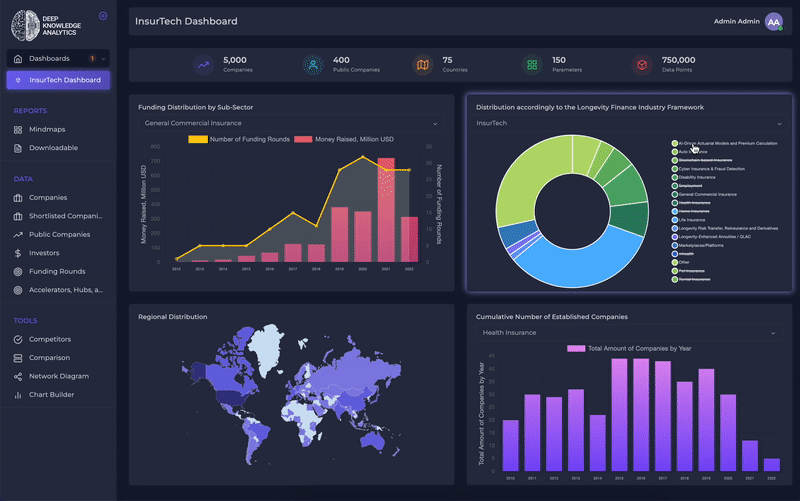The width and height of the screenshot is (800, 501).
Task: Click the yellow Number of Funding Rounds swatch
Action: [x=198, y=139]
